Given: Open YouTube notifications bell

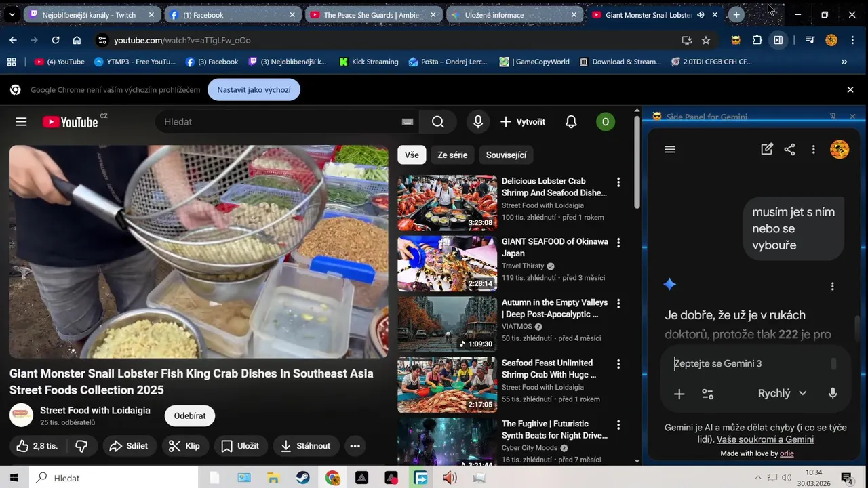Looking at the screenshot, I should coord(571,122).
